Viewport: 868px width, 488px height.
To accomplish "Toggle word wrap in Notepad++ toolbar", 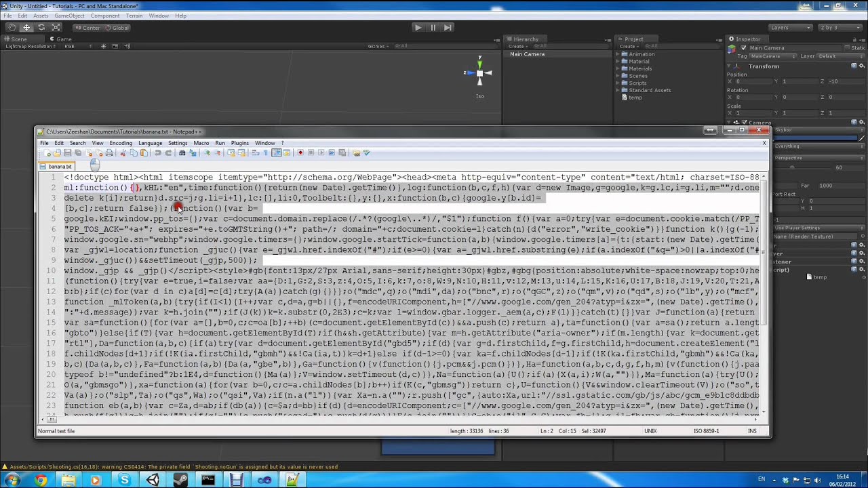I will click(x=256, y=152).
